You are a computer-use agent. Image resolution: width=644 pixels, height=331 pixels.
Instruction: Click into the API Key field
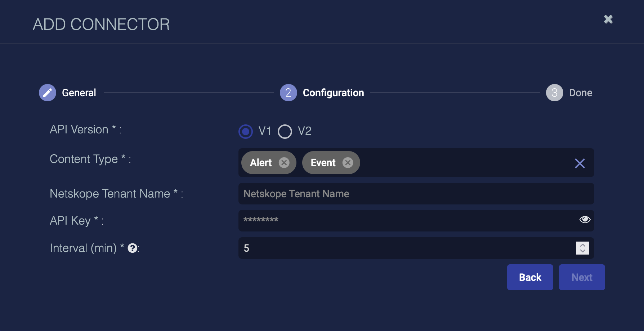407,220
